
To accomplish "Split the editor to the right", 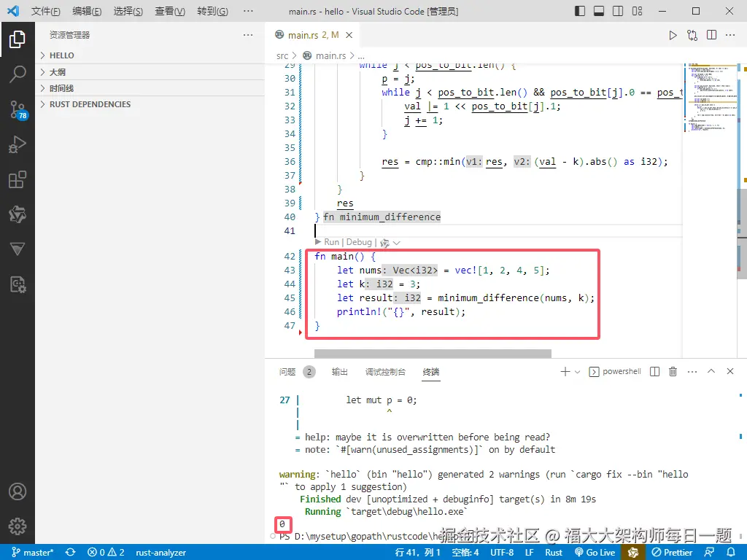I will click(712, 35).
